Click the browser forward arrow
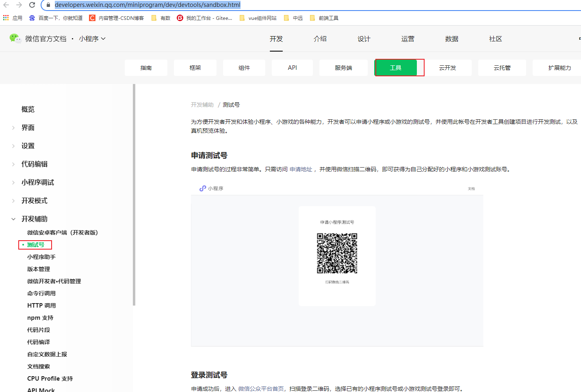This screenshot has width=581, height=392. (19, 5)
